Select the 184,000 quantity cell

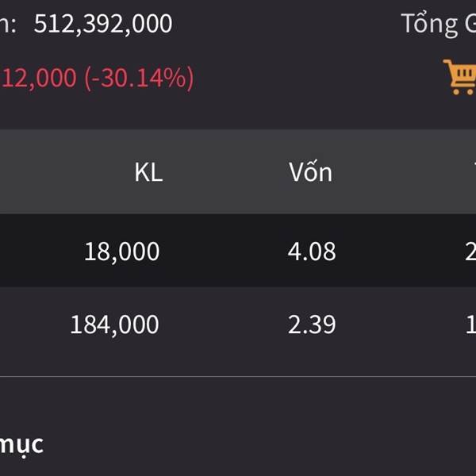[114, 324]
